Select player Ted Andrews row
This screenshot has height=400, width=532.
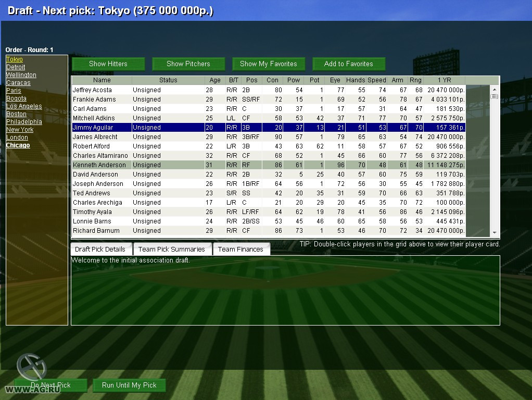tap(269, 193)
